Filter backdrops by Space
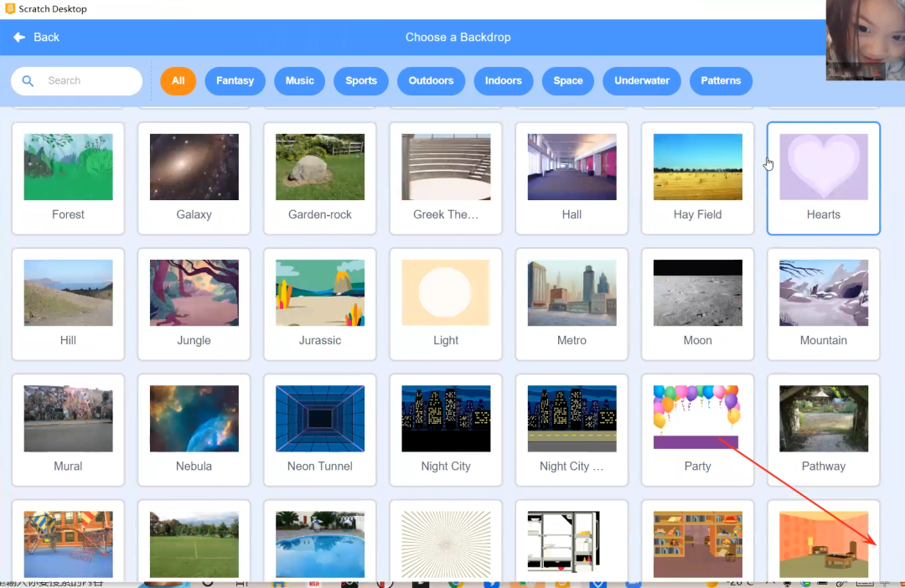Image resolution: width=905 pixels, height=588 pixels. (x=568, y=80)
